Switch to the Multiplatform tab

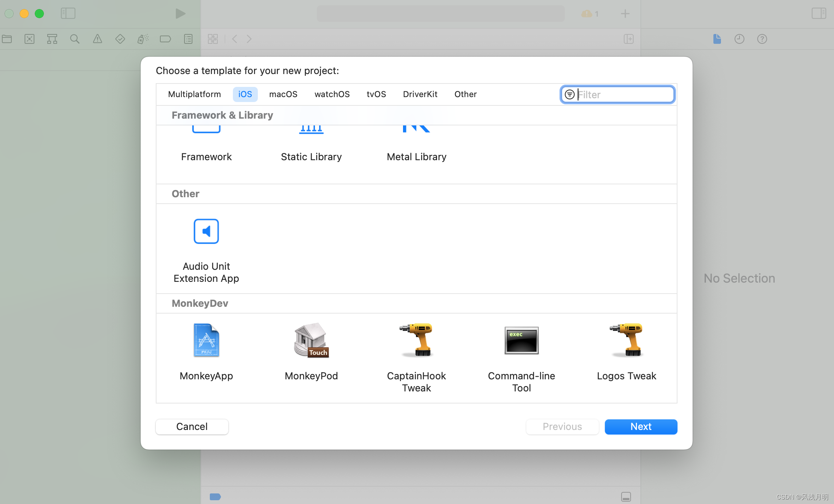(x=194, y=94)
